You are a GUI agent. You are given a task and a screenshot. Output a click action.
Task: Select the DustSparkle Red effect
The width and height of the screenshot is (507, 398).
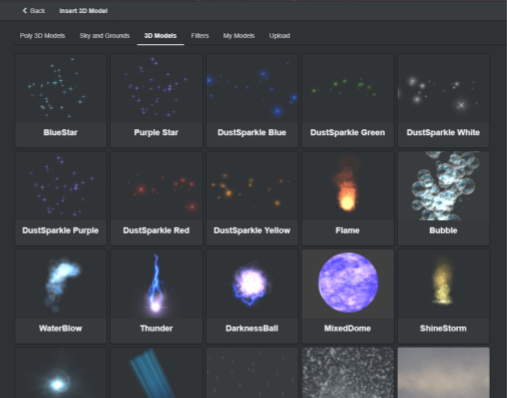tap(156, 198)
